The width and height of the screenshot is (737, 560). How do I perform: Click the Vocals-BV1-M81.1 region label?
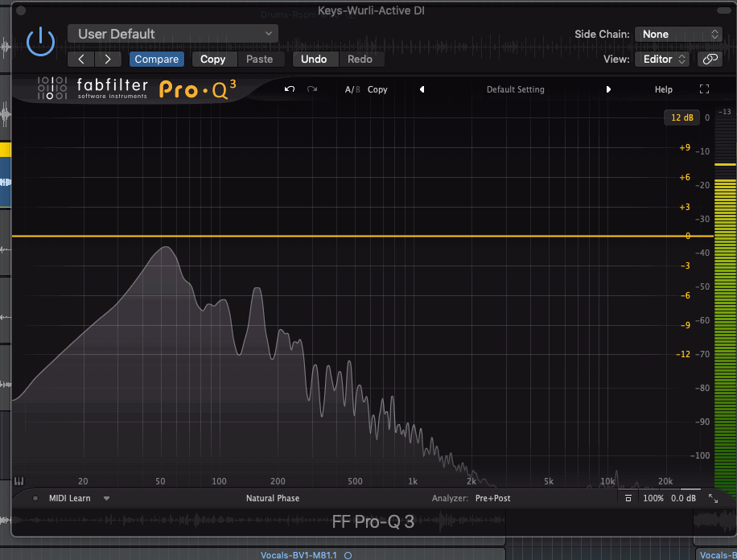pyautogui.click(x=299, y=555)
